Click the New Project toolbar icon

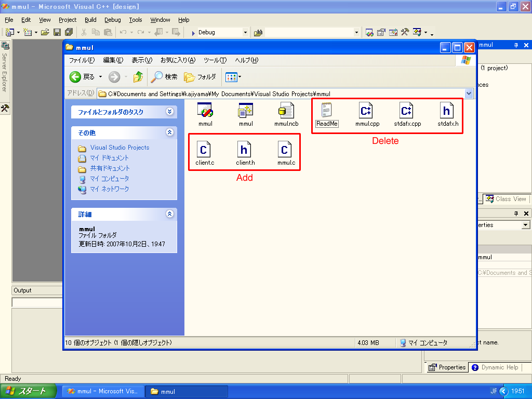(x=9, y=32)
